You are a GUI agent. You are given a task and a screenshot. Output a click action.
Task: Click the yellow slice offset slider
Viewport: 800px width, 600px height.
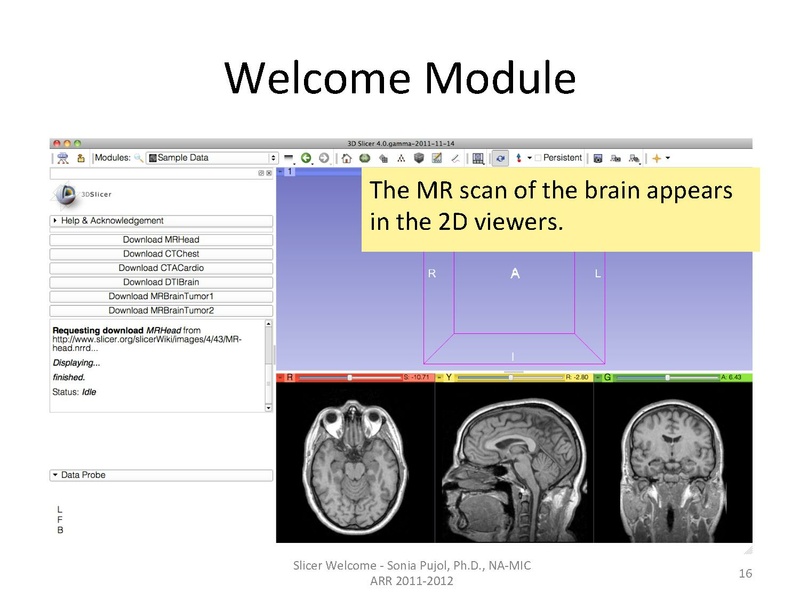tap(510, 378)
